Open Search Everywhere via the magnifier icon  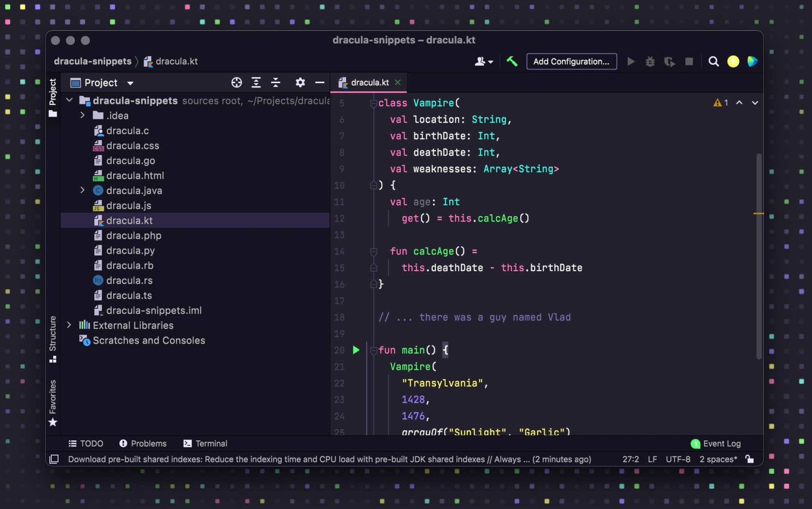click(714, 61)
